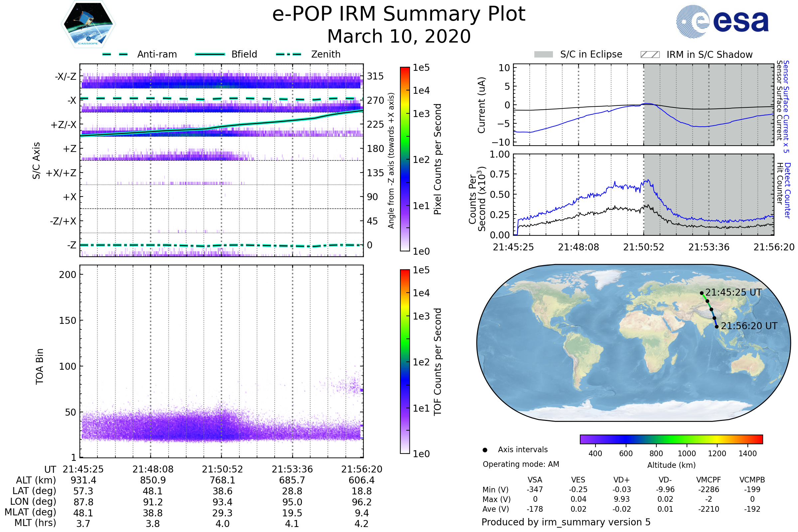Click the Pixel Counts per Second colorbar
This screenshot has height=532, width=798.
click(x=405, y=160)
